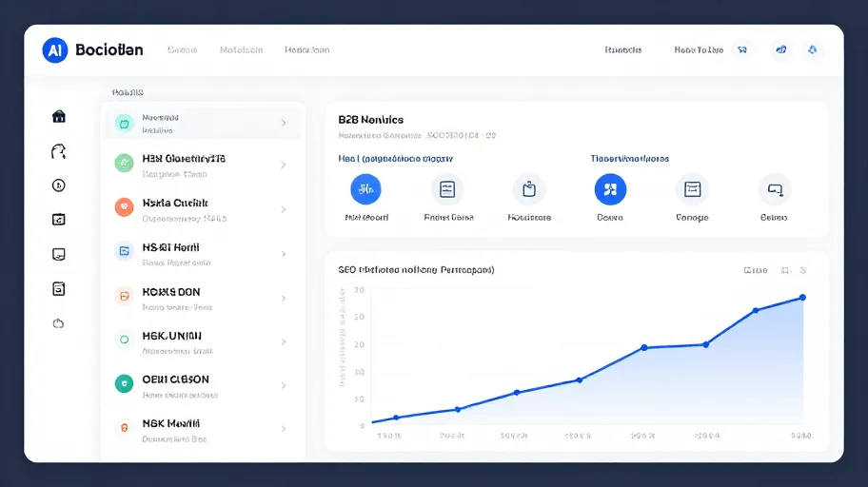The width and height of the screenshot is (868, 487).
Task: Click the mint icon of the top highlighted list row
Action: (124, 124)
